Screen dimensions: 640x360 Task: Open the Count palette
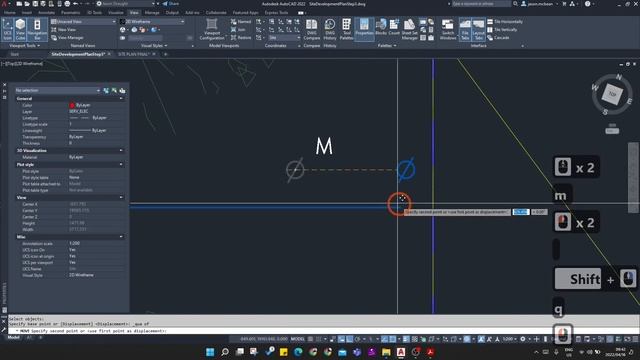[x=394, y=27]
